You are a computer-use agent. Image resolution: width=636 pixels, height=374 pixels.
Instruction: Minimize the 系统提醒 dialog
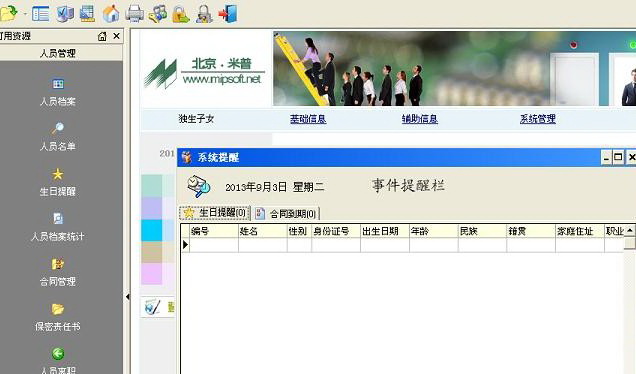tap(606, 157)
